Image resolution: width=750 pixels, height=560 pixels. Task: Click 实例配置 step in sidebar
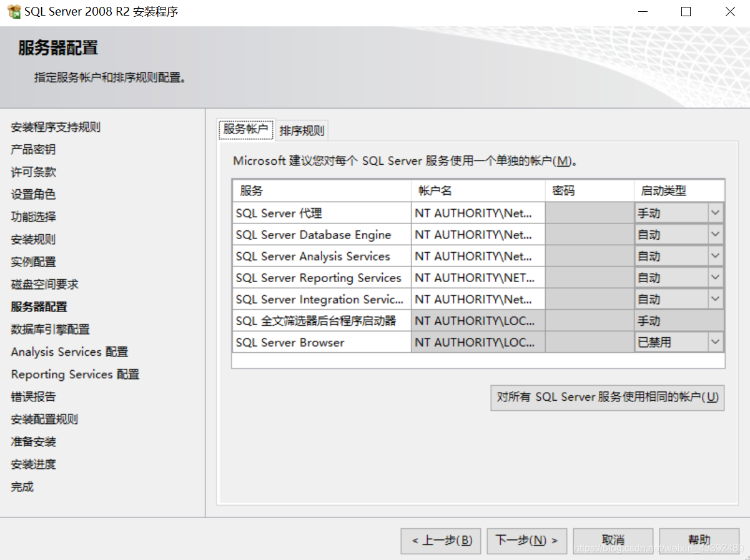33,262
